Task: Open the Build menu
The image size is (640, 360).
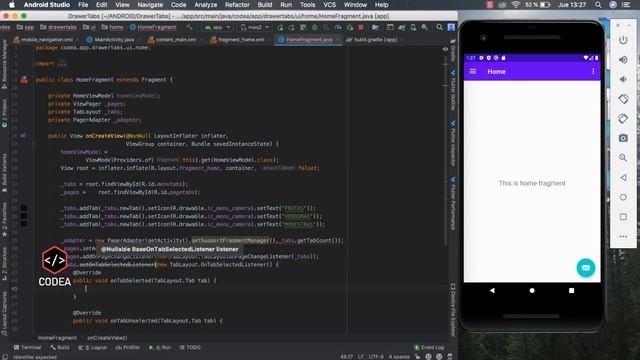Action: pos(265,5)
